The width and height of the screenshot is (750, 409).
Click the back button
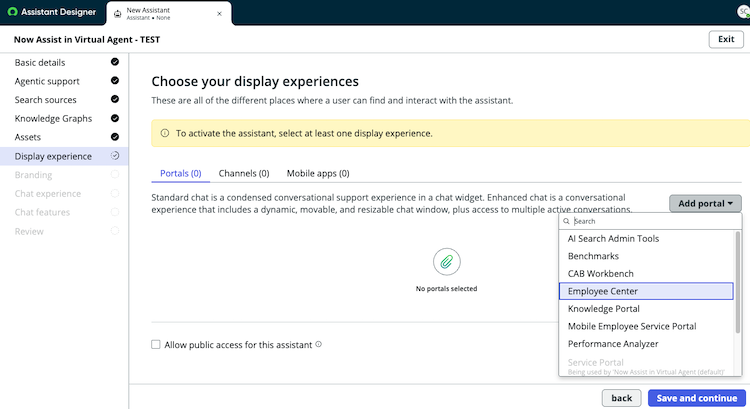(621, 398)
